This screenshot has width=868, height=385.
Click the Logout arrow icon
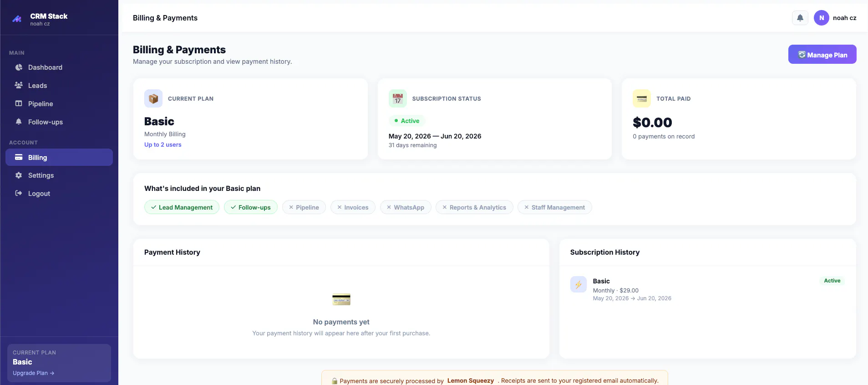(x=19, y=193)
